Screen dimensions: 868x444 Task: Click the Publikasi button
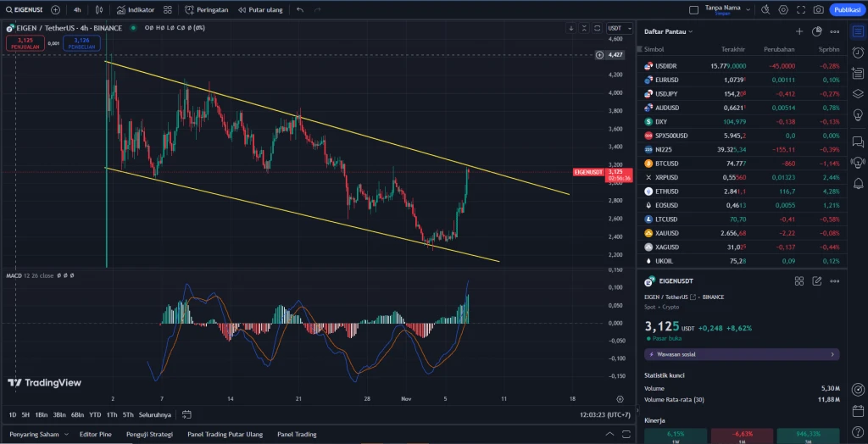coord(847,10)
